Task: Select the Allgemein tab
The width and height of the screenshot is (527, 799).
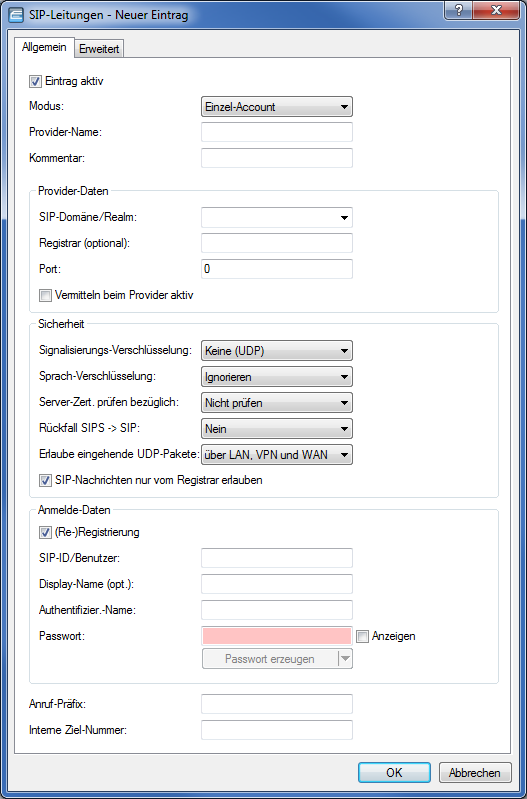Action: pyautogui.click(x=44, y=47)
